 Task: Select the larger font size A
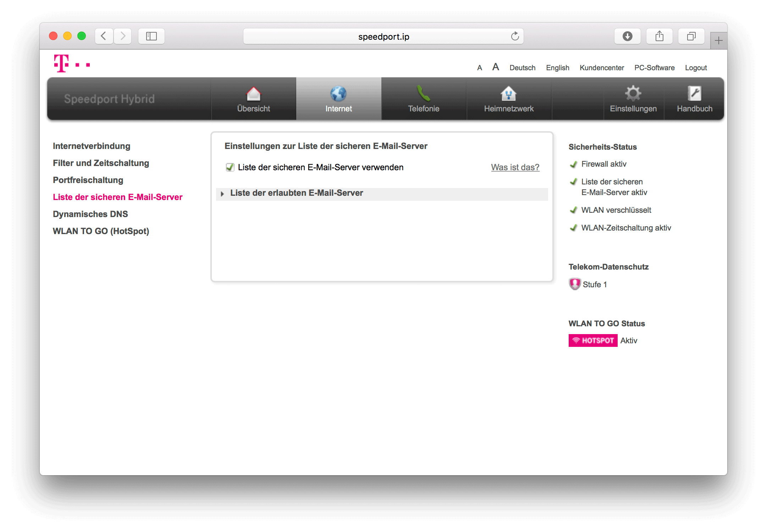496,67
